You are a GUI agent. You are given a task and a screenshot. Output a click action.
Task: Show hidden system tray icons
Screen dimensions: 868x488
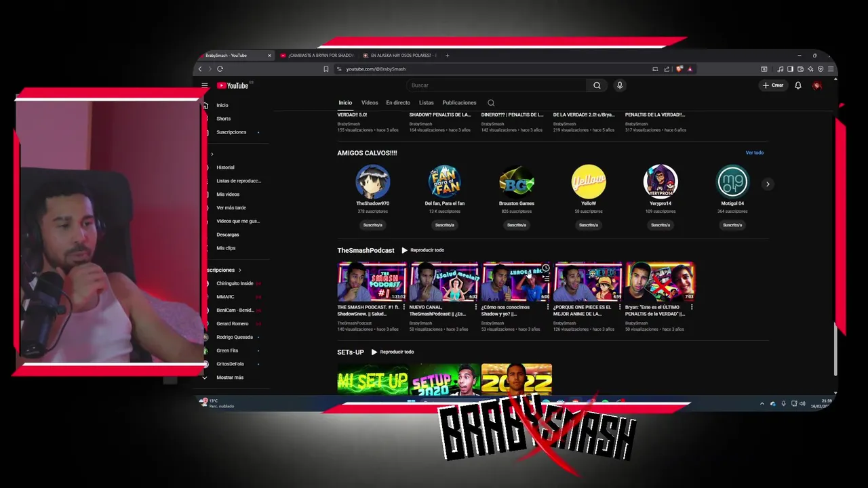[x=762, y=404]
